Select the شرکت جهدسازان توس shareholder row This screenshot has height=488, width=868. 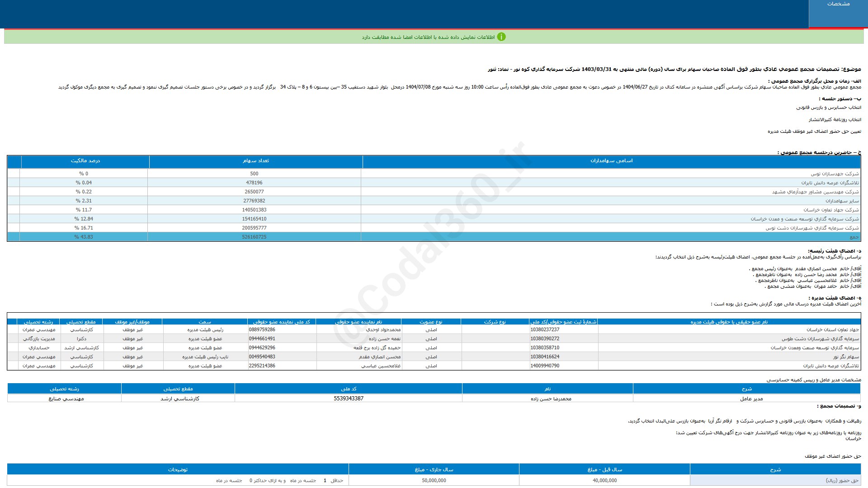coord(835,174)
